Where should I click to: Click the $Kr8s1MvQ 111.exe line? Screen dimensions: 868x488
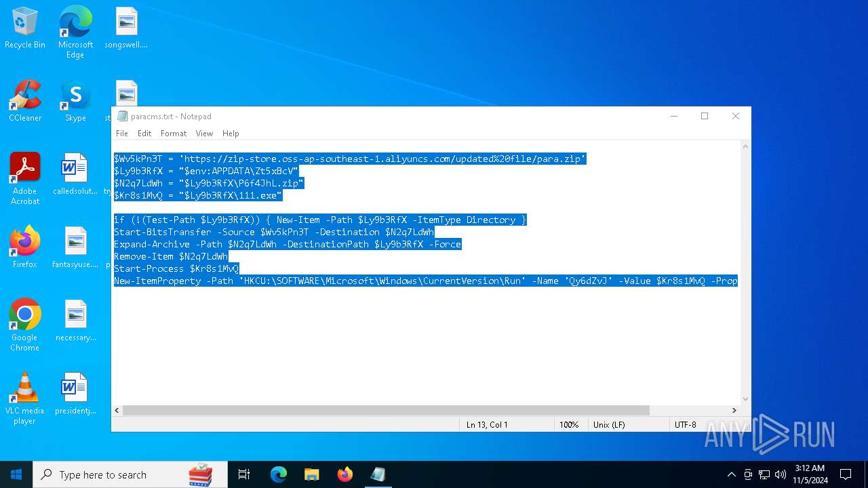pos(198,195)
